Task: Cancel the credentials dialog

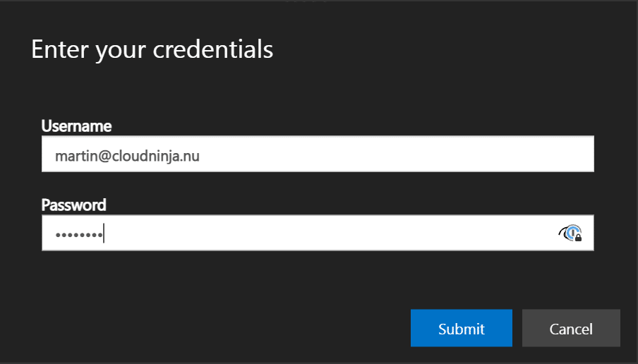Action: pos(571,328)
